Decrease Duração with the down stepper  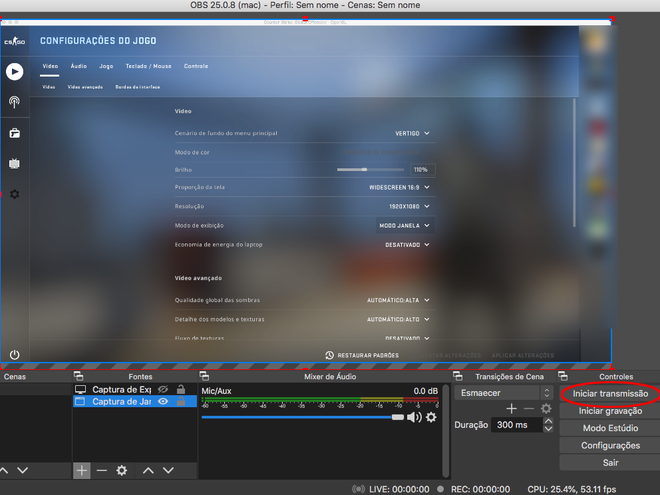(x=548, y=428)
